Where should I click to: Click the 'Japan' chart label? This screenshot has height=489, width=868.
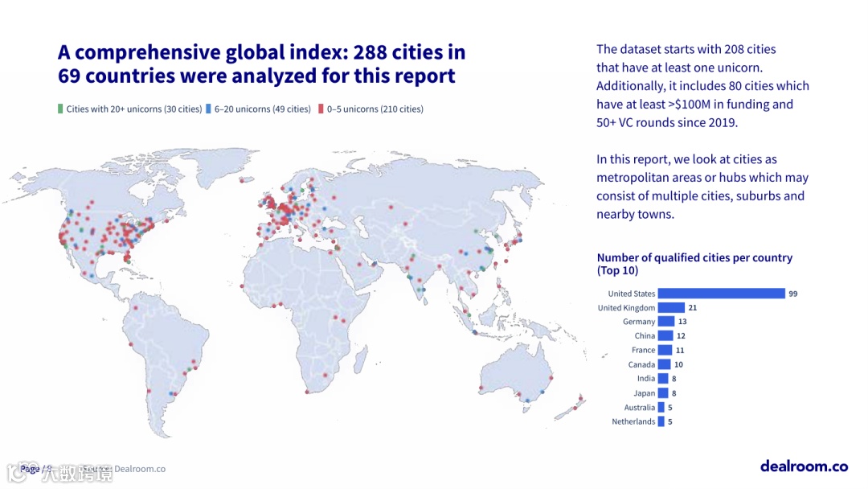pos(645,393)
